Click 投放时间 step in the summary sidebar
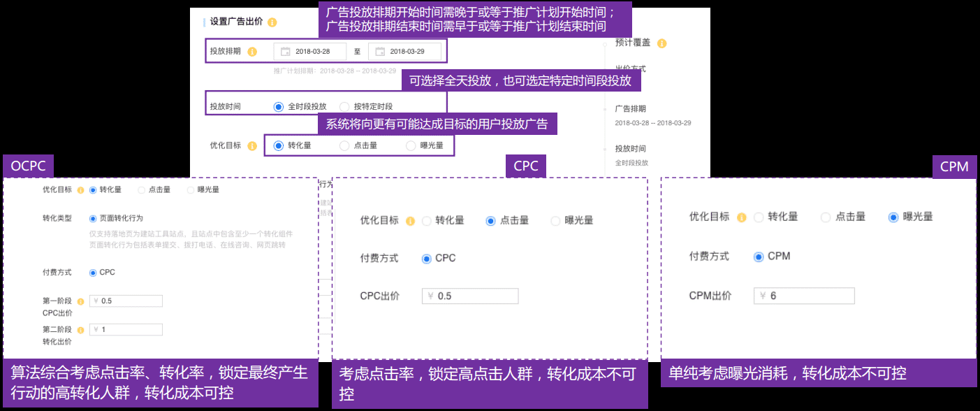The image size is (980, 411). click(x=631, y=149)
